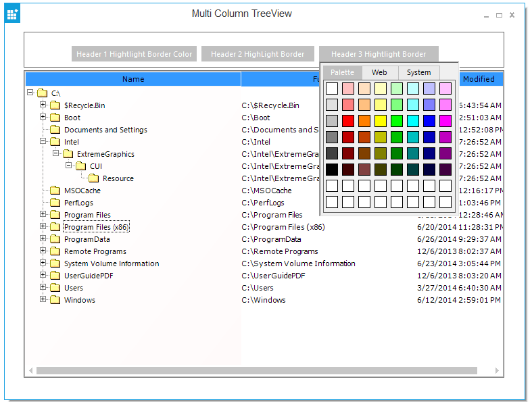Click the folder icon beside Users

(55, 288)
